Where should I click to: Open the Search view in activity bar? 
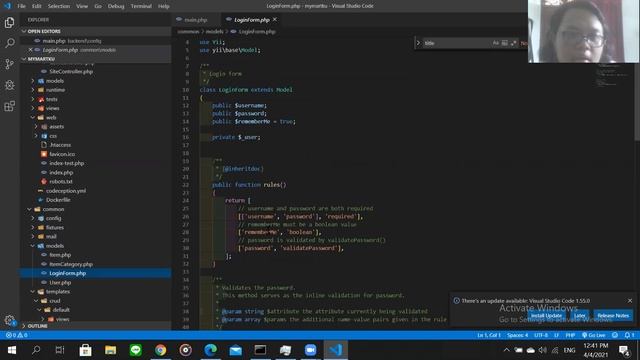(x=9, y=43)
